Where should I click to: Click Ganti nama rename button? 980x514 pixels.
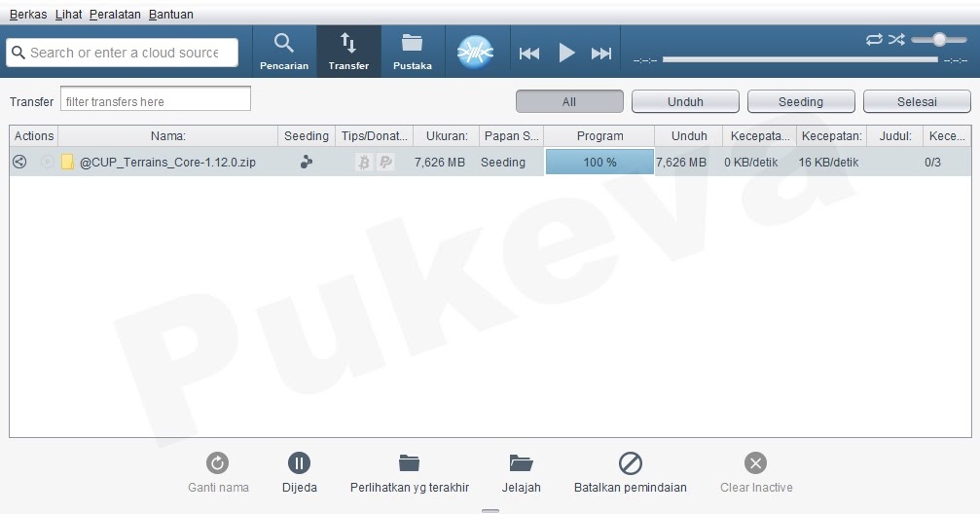[217, 473]
